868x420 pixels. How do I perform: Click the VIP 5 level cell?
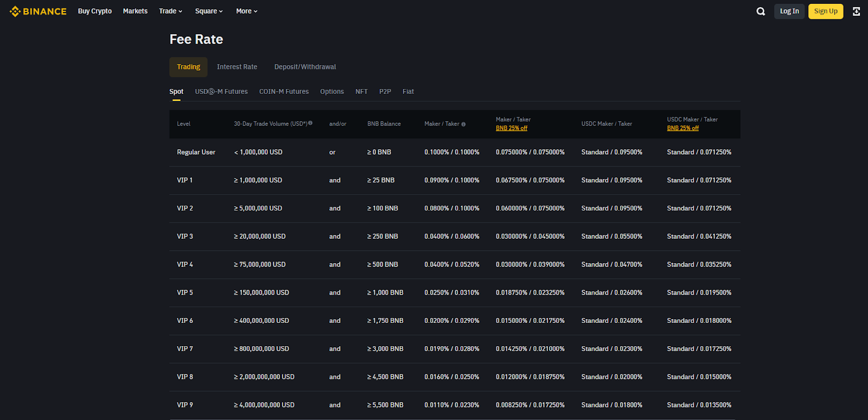185,292
